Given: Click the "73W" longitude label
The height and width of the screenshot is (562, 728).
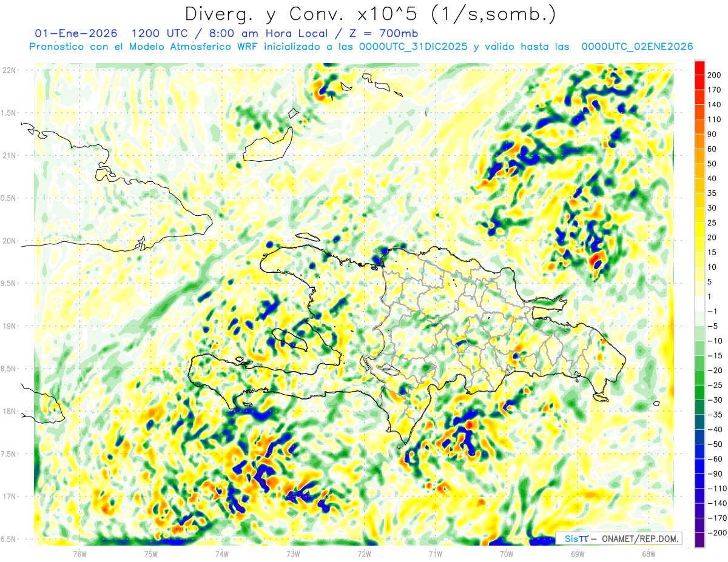Looking at the screenshot, I should 293,554.
